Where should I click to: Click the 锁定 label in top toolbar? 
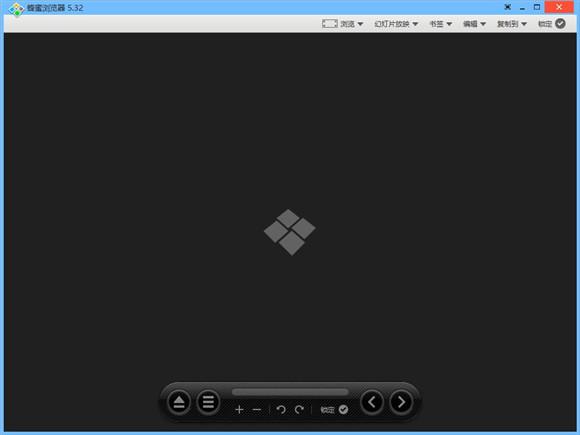(x=545, y=24)
